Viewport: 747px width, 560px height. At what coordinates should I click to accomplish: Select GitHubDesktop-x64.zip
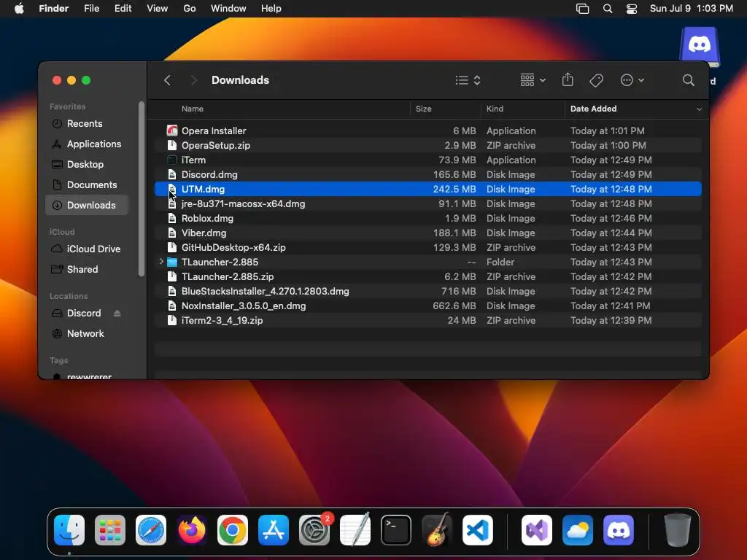pyautogui.click(x=427, y=248)
